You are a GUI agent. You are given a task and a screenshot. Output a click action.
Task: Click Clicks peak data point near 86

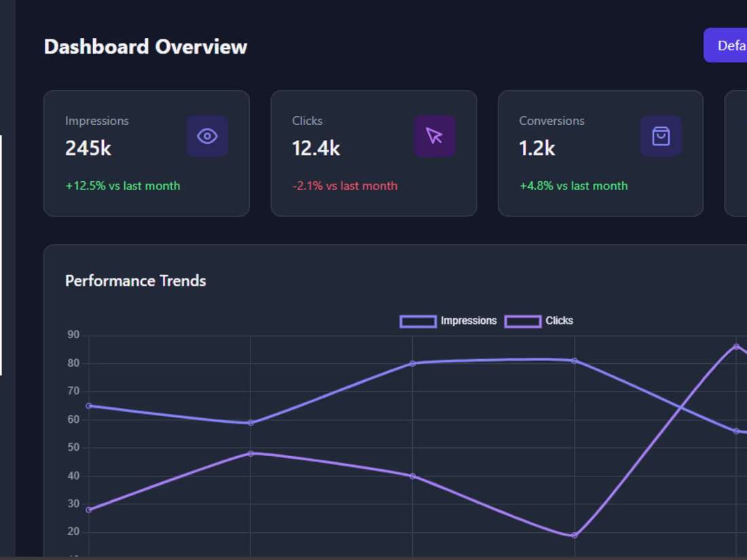click(x=737, y=347)
